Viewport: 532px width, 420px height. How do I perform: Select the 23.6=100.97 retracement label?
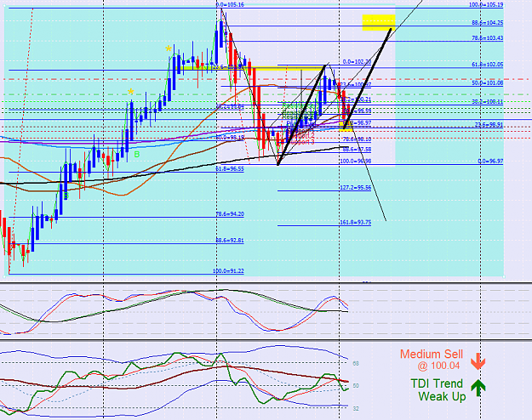click(x=356, y=85)
